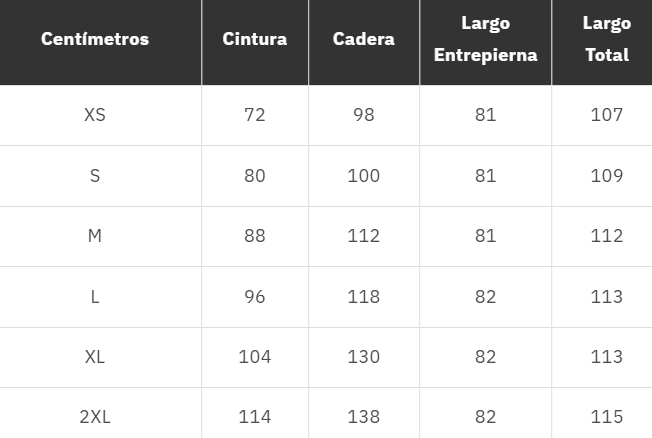Viewport: 652px width, 438px height.
Task: Select the M size row label
Action: coord(95,236)
